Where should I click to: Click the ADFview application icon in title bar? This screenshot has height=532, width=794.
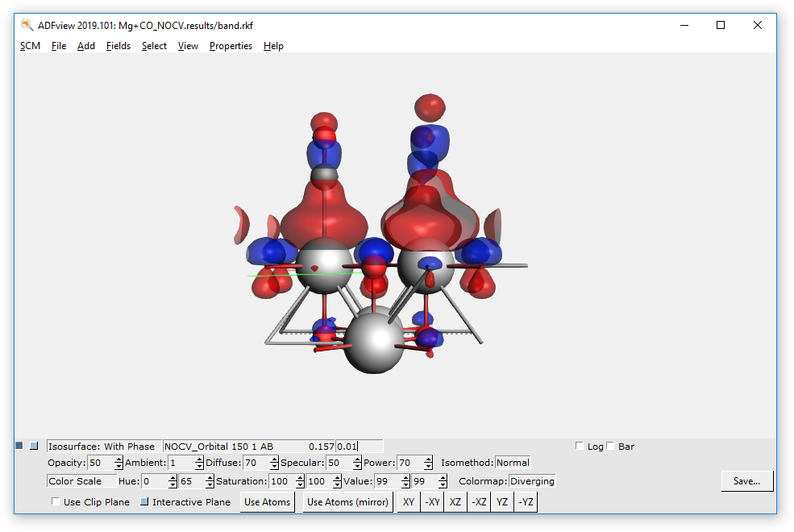point(24,25)
